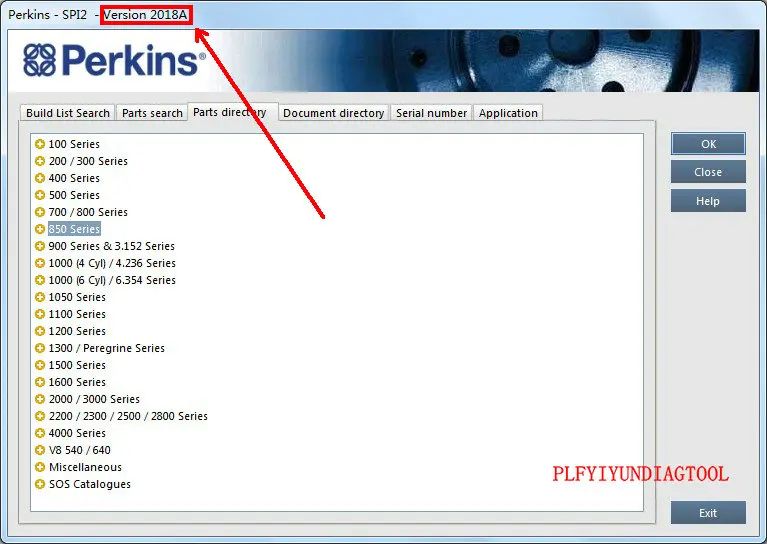Expand 1000 (4 Cyl) / 4.236 Series node
Screen dimensions: 767x544
[40, 263]
